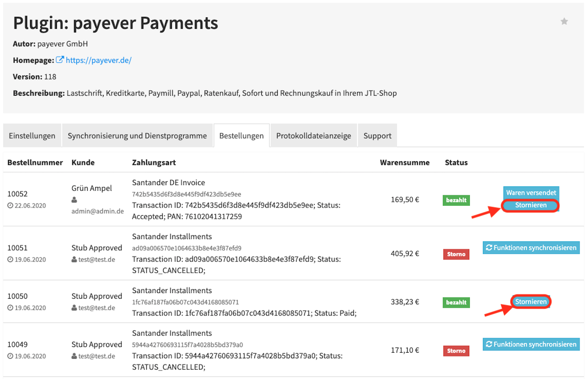Select the Protokolldateianzeige tab

(x=313, y=136)
